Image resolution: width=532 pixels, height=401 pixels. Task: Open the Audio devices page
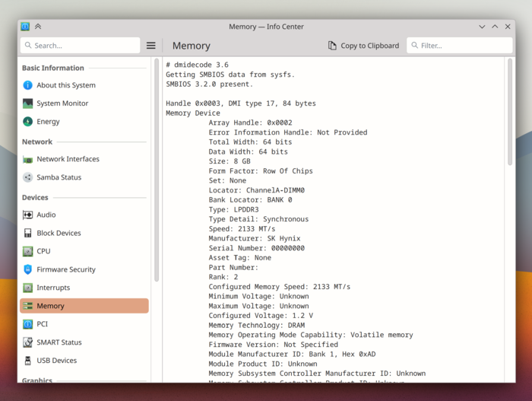[46, 215]
